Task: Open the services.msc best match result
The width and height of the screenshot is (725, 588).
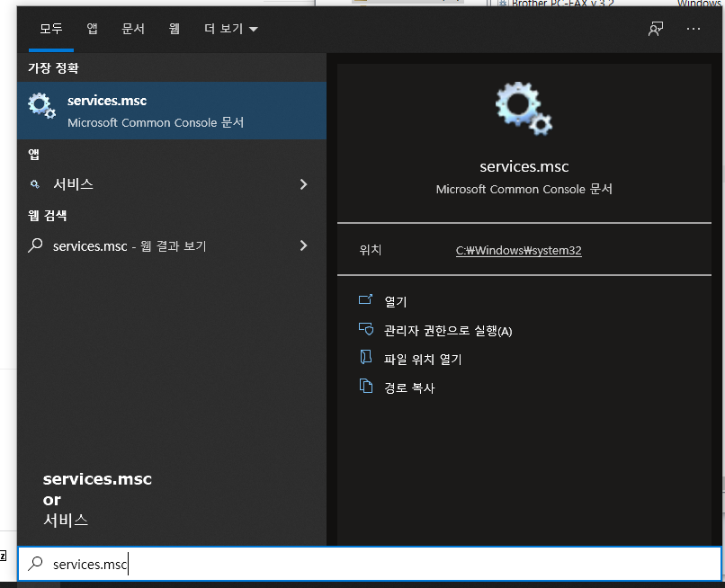Action: 172,111
